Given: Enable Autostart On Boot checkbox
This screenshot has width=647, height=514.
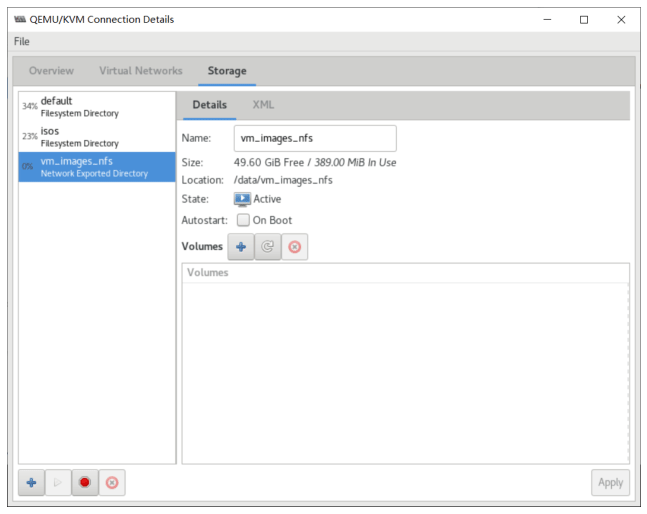Looking at the screenshot, I should (x=243, y=220).
